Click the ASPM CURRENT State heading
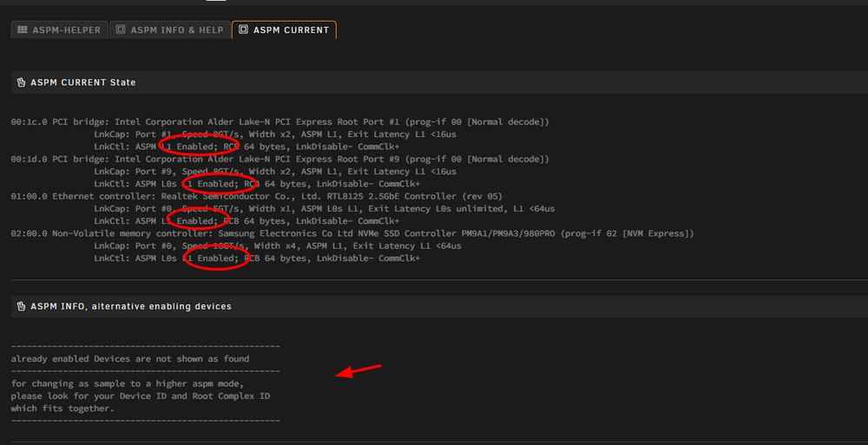The height and width of the screenshot is (445, 868). click(83, 82)
